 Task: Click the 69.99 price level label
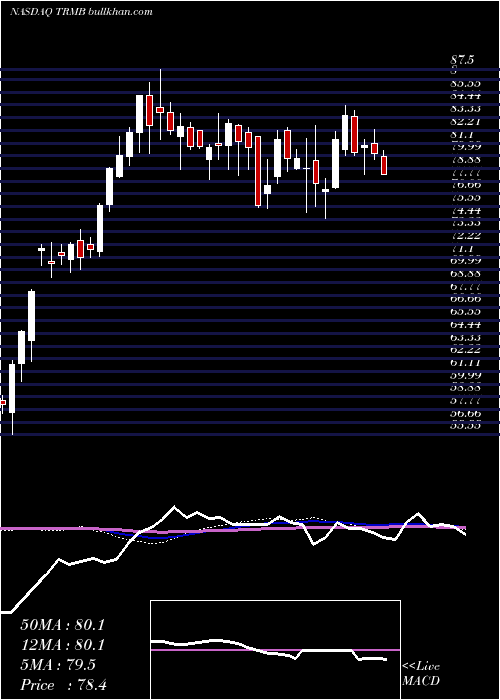(465, 260)
